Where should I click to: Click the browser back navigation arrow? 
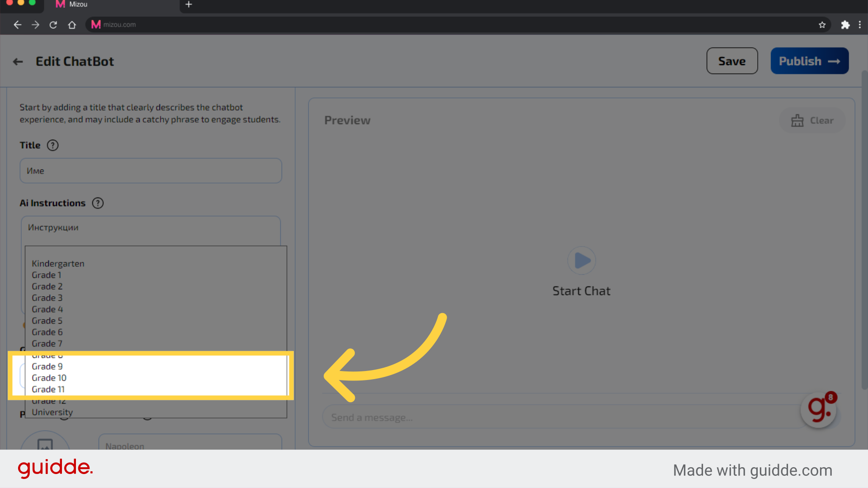(17, 24)
